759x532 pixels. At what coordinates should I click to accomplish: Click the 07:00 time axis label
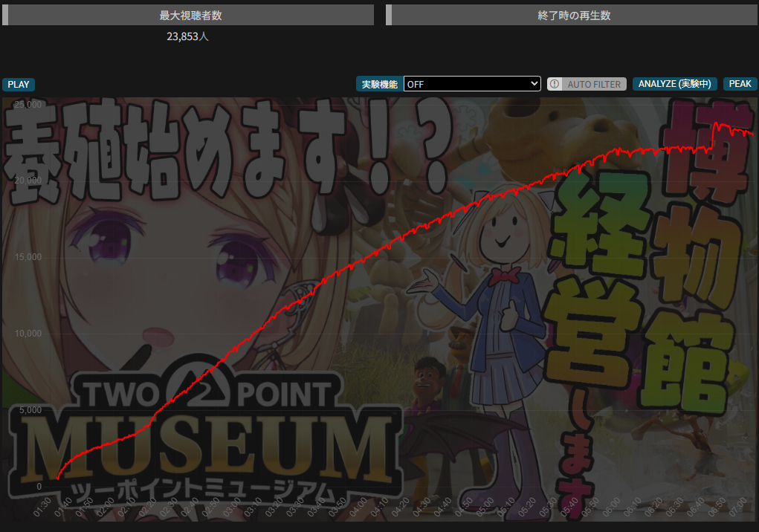738,507
